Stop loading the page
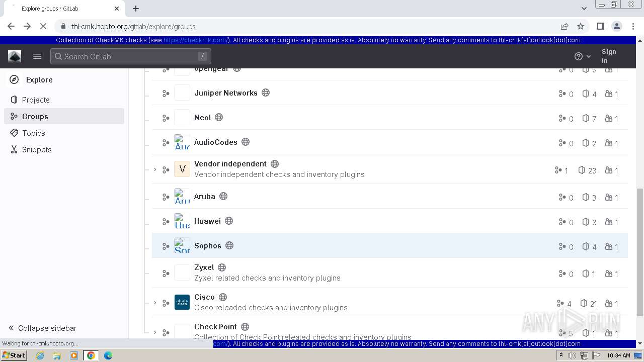 (x=43, y=26)
